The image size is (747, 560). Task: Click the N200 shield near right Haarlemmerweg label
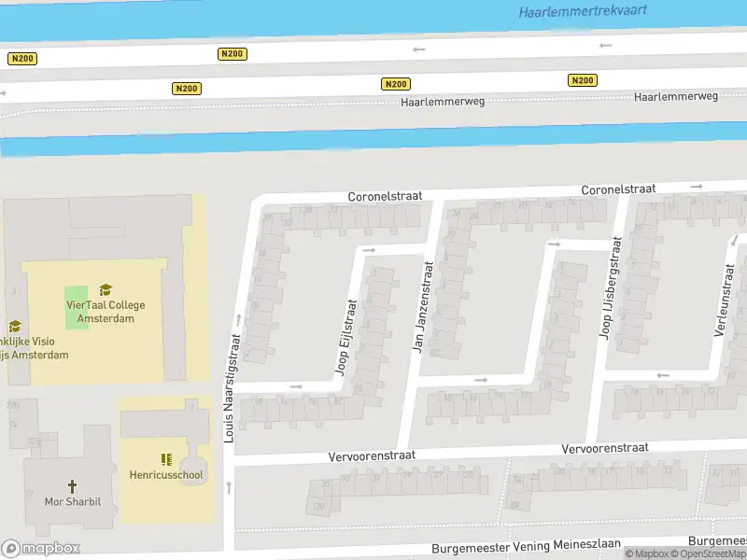click(x=583, y=79)
